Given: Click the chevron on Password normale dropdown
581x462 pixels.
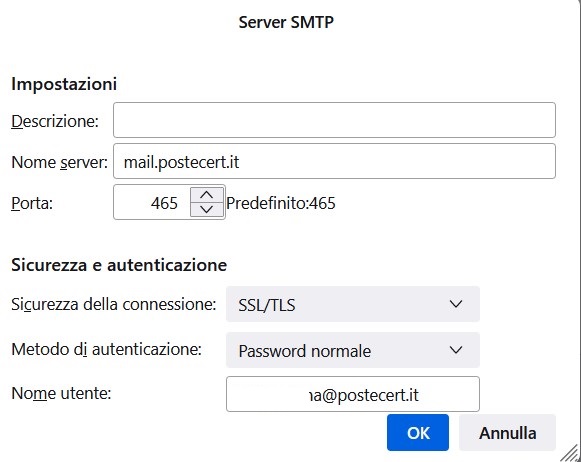Looking at the screenshot, I should [455, 350].
